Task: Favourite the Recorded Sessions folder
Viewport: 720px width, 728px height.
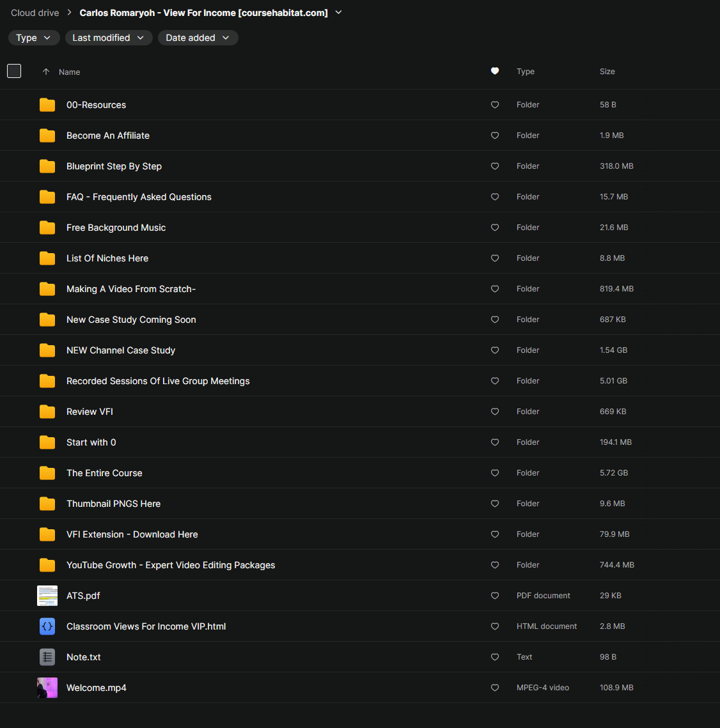Action: click(495, 381)
